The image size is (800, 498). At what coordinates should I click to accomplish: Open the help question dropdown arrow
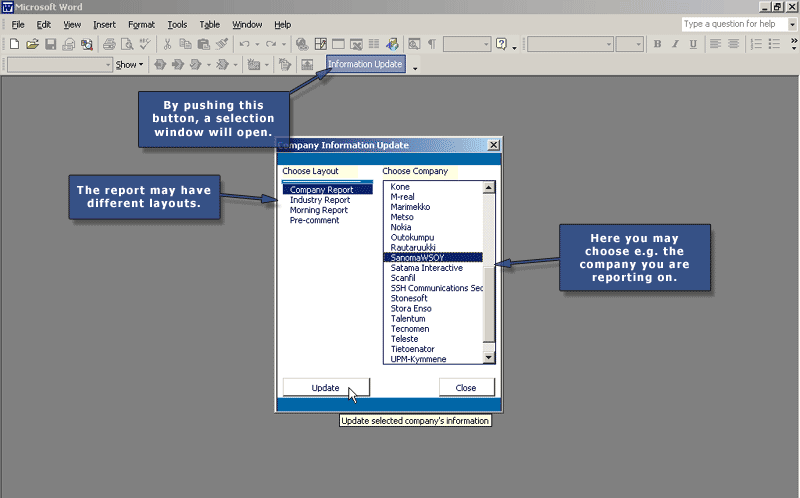[792, 24]
